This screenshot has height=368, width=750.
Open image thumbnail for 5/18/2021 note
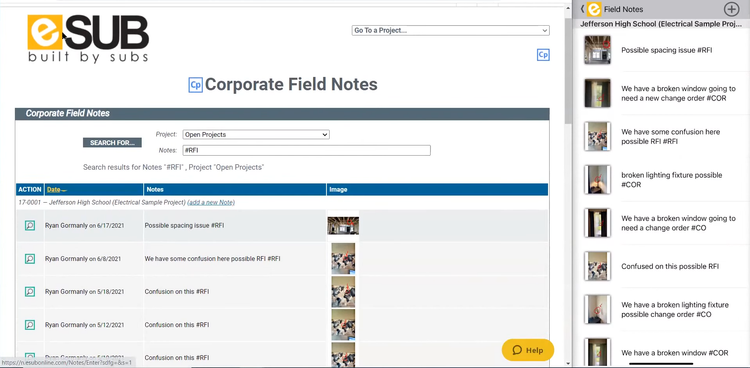coord(343,291)
